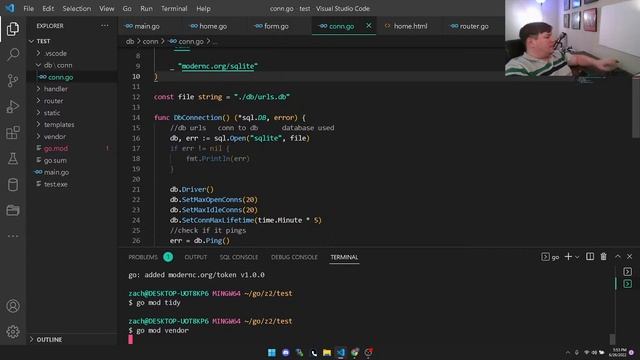The height and width of the screenshot is (360, 640).
Task: Open the Terminal menu
Action: (x=174, y=8)
